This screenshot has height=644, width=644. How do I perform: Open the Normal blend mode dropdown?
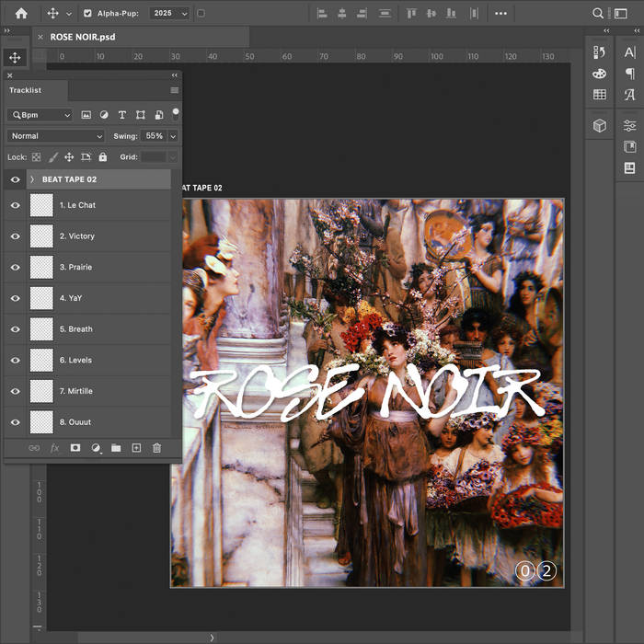pos(55,136)
